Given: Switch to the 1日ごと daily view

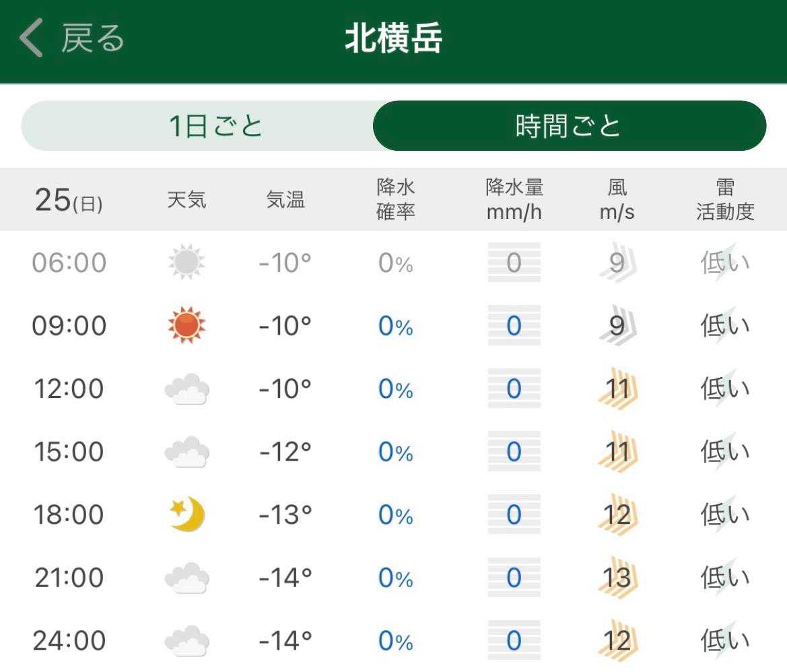Looking at the screenshot, I should point(215,126).
